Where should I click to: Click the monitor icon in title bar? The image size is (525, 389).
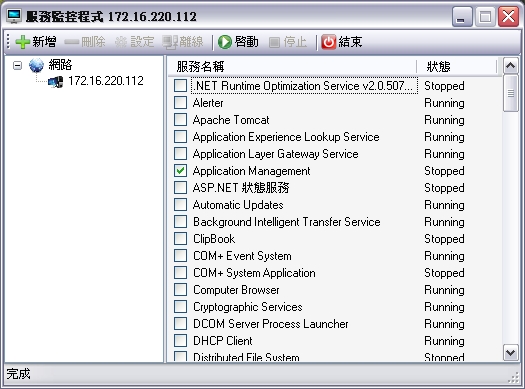14,16
